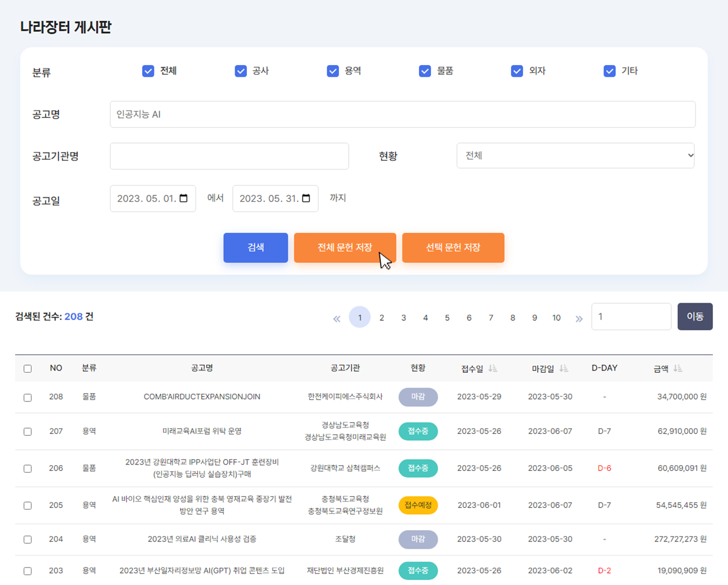Click the red D-2 label
Viewport: 728px width, 585px height.
604,571
